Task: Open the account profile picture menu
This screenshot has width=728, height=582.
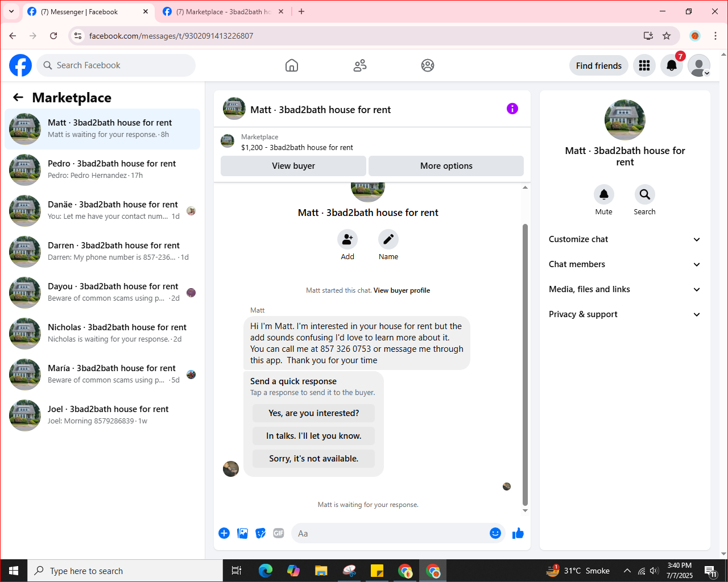Action: 699,65
